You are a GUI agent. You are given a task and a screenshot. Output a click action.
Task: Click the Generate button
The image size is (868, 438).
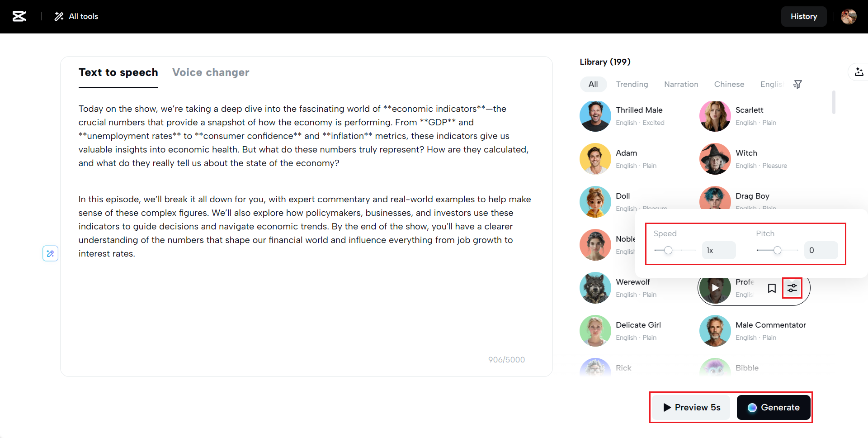773,407
